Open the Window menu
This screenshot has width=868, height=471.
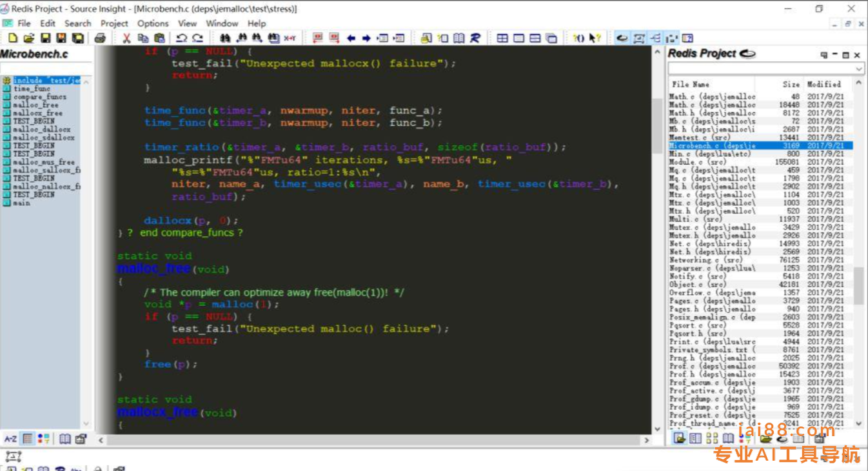point(222,23)
